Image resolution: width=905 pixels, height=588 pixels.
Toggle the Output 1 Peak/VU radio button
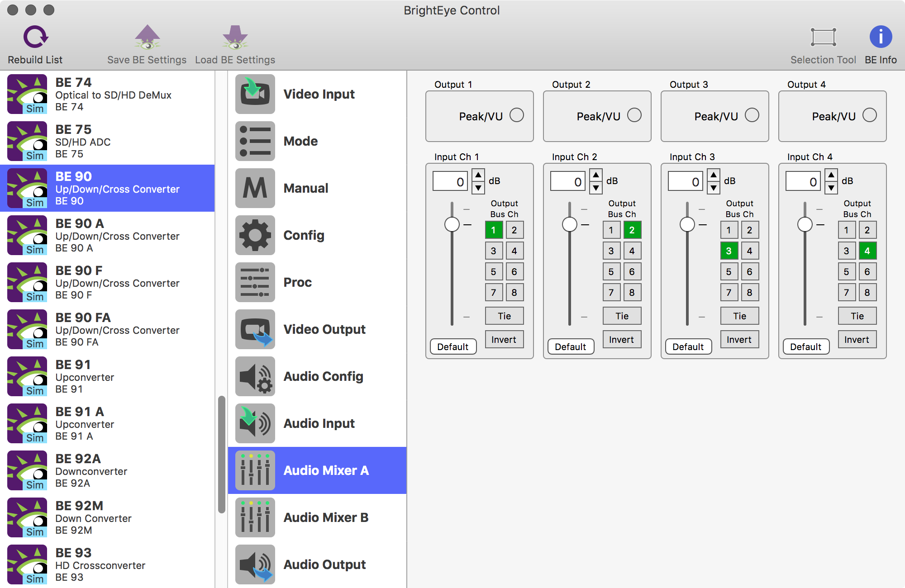517,115
